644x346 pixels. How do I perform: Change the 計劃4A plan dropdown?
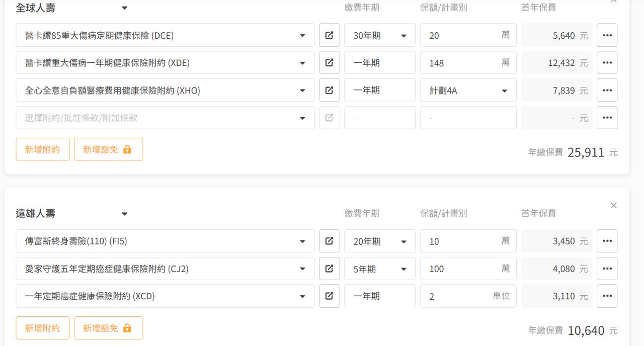pos(468,91)
